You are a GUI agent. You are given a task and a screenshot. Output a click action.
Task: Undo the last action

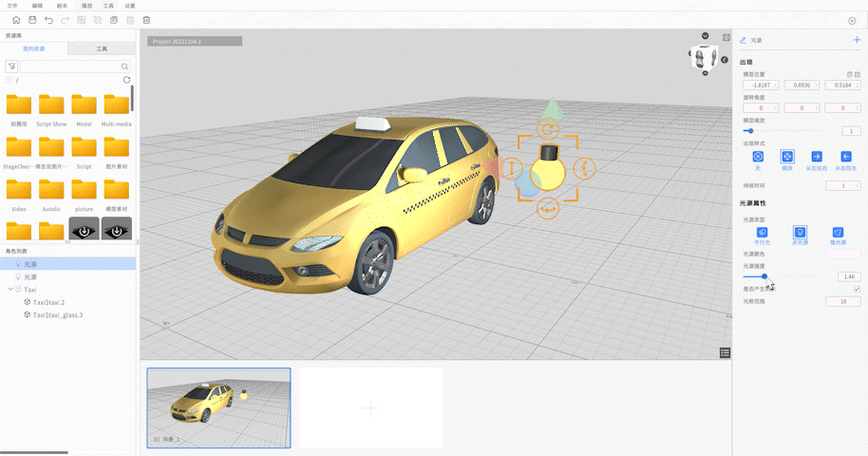pyautogui.click(x=48, y=20)
